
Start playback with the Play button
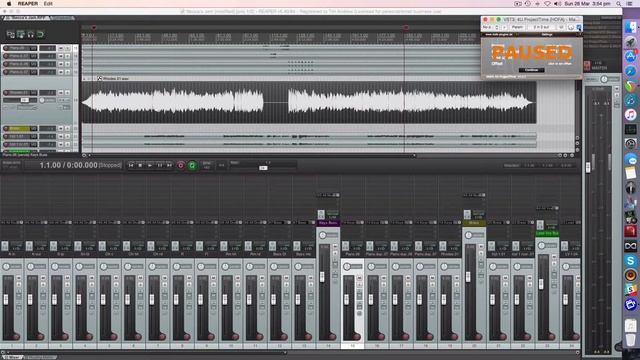tap(150, 165)
